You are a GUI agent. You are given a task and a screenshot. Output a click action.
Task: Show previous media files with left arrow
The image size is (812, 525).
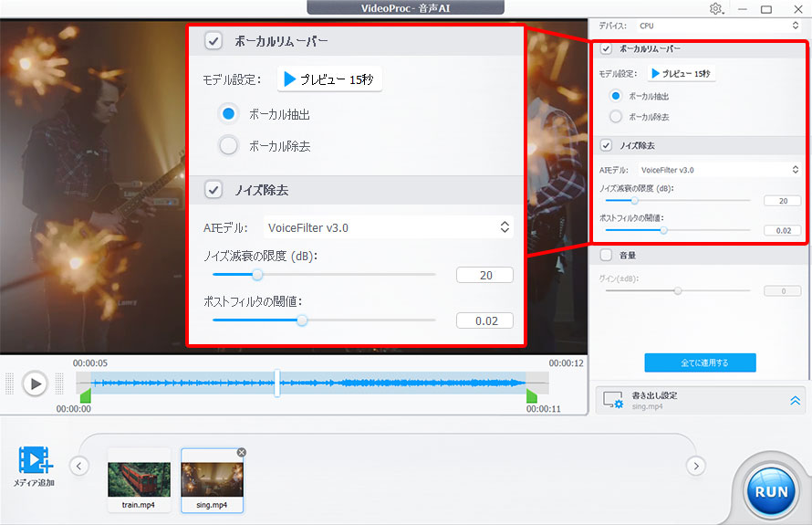79,466
